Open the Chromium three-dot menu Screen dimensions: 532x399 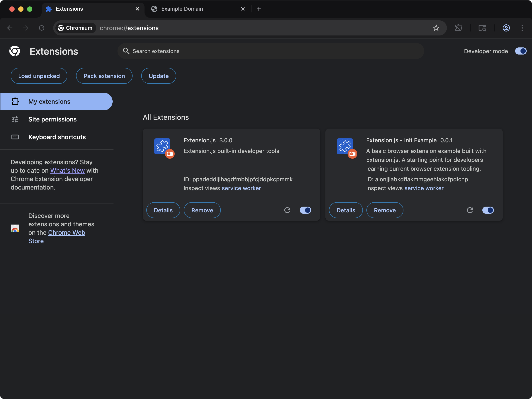point(522,28)
